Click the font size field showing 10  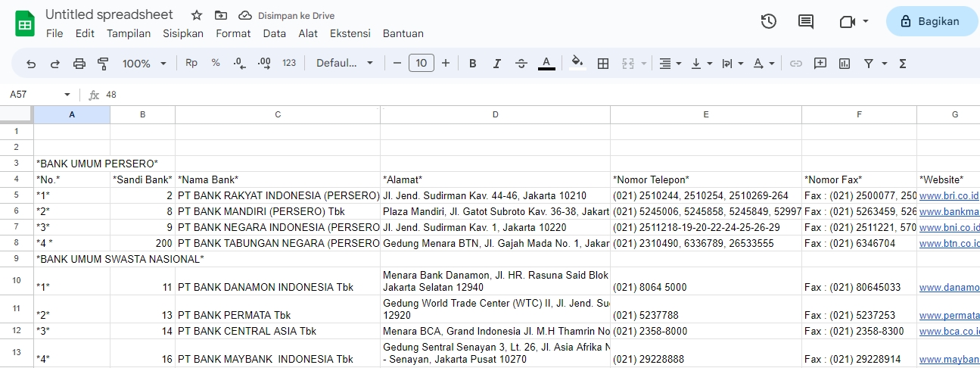pyautogui.click(x=422, y=64)
